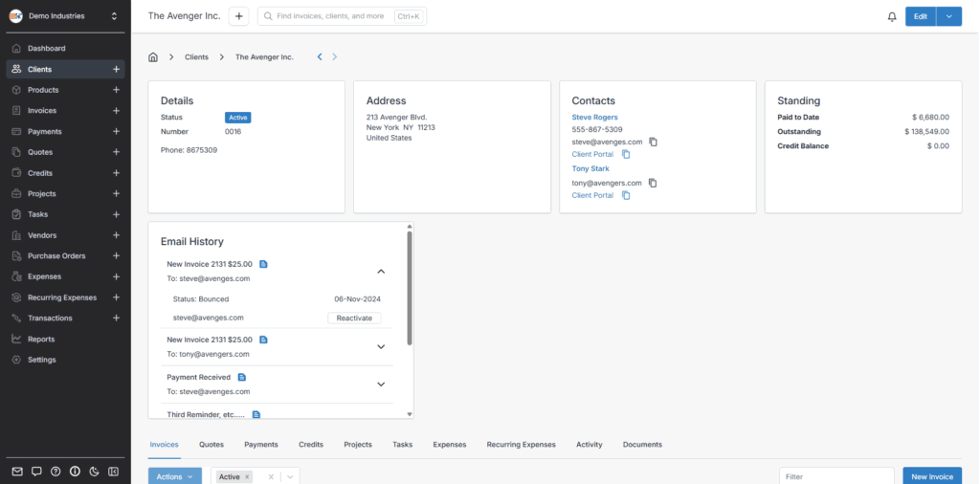The width and height of the screenshot is (980, 484).
Task: Open the Steve Rogers contact link
Action: [x=594, y=117]
